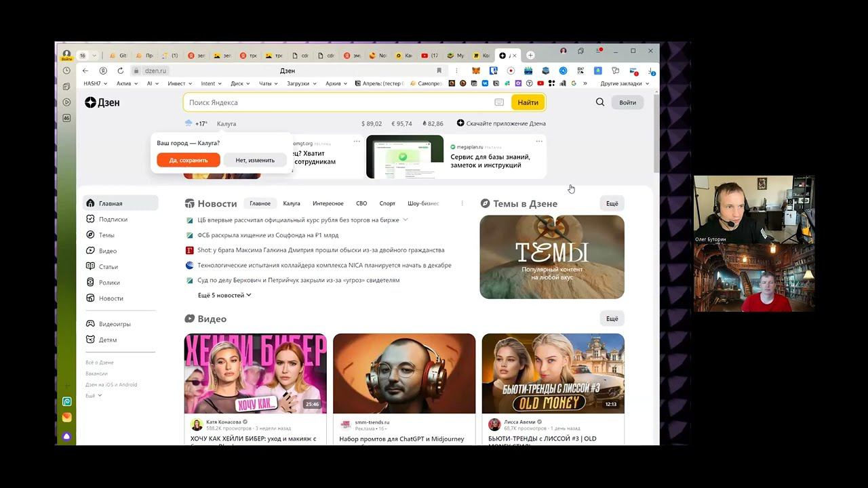
Task: Open the history clock icon in browser sidebar
Action: tap(66, 70)
